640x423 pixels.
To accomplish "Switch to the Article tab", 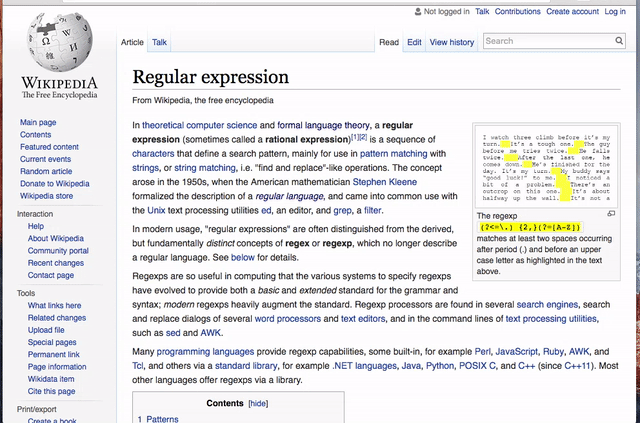I will point(132,42).
